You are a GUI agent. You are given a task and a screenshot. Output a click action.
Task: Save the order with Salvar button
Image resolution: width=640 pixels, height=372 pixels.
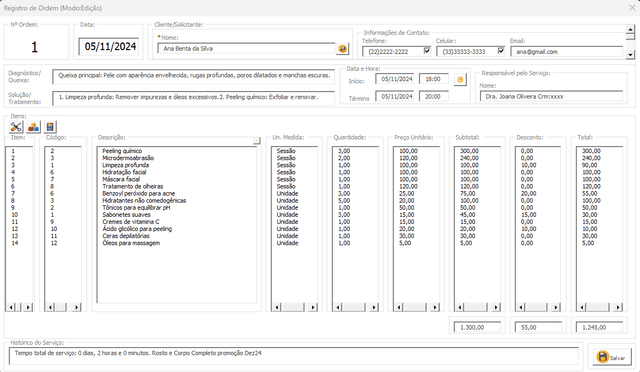pos(612,357)
